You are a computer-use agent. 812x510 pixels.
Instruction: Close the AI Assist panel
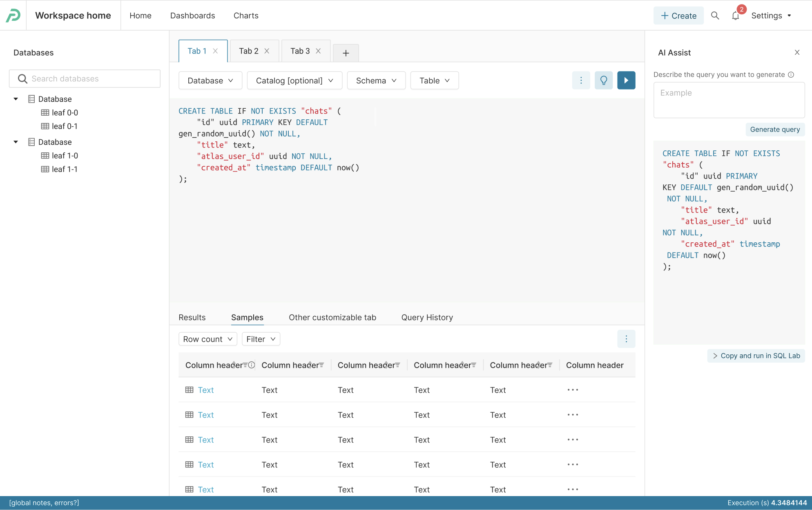coord(797,52)
